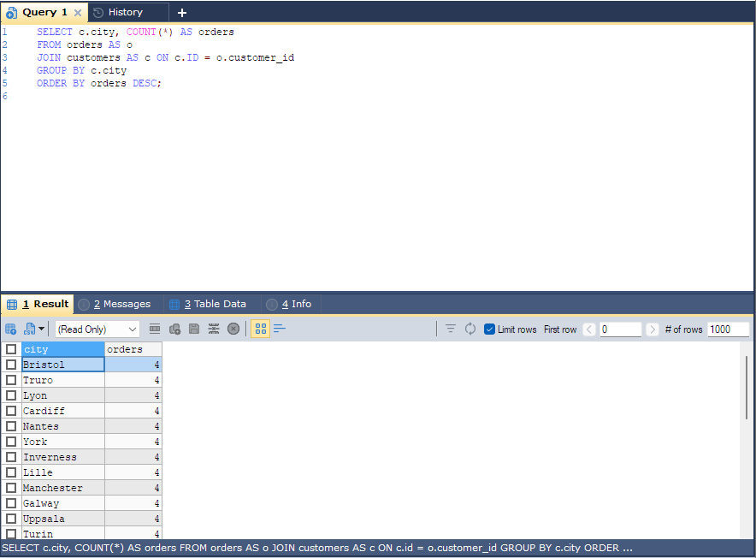Check the York row checkbox
The height and width of the screenshot is (558, 756).
point(11,442)
